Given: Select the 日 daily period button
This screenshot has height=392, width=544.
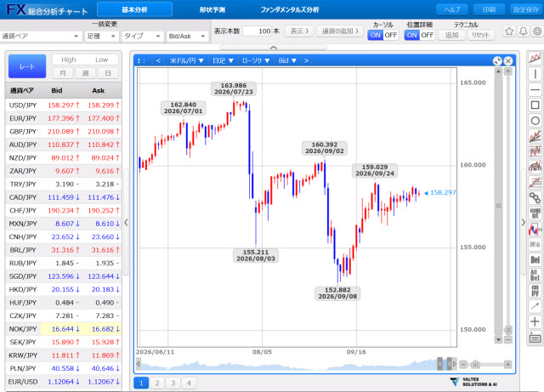Looking at the screenshot, I should coord(108,73).
